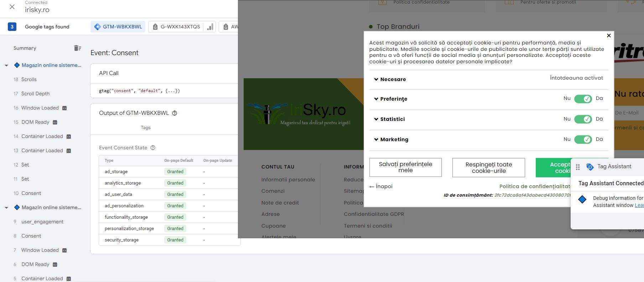Open the Tags tab in the output panel
The width and height of the screenshot is (644, 282).
click(x=146, y=128)
